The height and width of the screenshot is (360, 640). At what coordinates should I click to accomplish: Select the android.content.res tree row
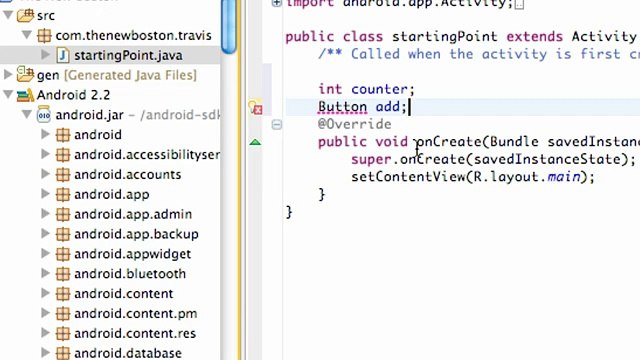pyautogui.click(x=110, y=333)
